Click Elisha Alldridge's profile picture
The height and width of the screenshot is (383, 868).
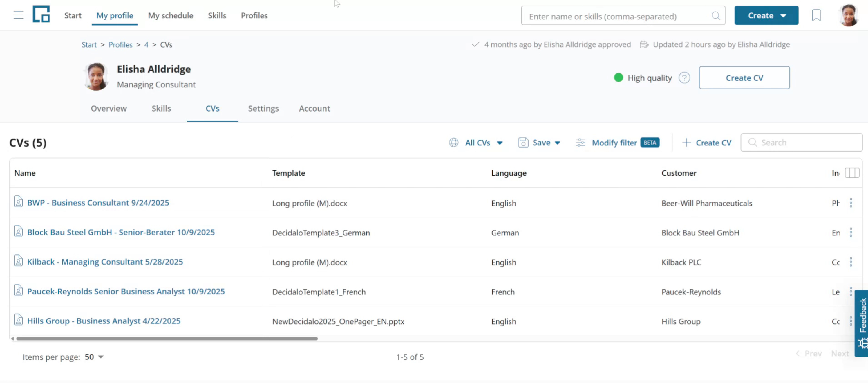[x=96, y=77]
